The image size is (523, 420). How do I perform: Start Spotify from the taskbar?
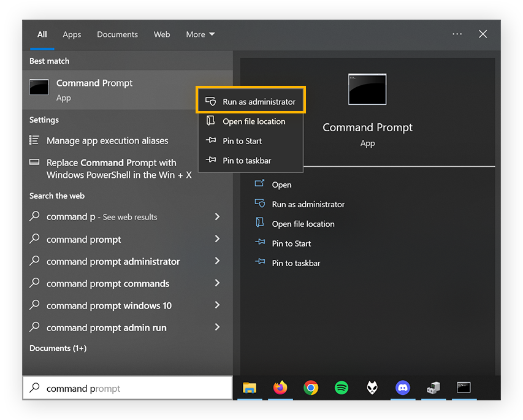click(342, 388)
